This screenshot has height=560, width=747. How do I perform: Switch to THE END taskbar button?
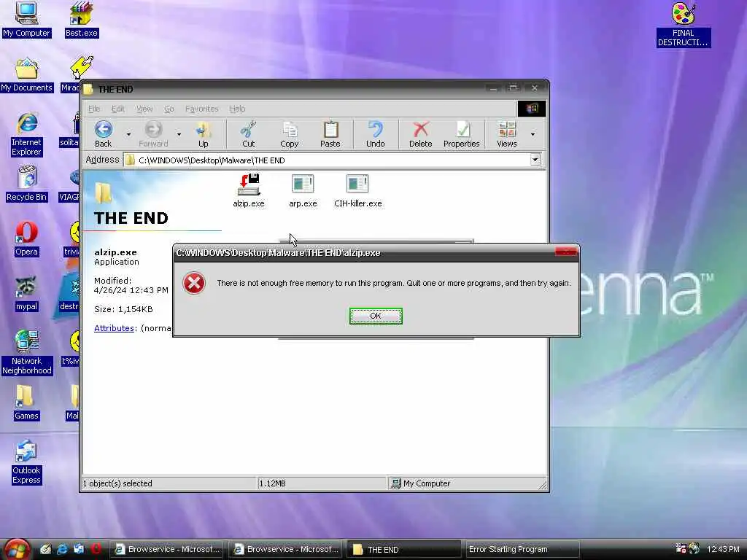click(403, 549)
